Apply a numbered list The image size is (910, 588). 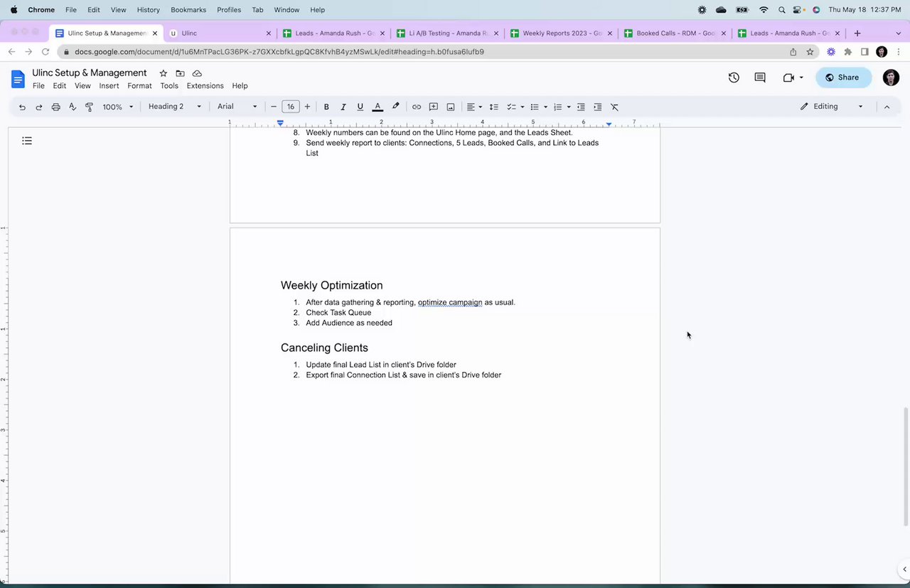(558, 107)
